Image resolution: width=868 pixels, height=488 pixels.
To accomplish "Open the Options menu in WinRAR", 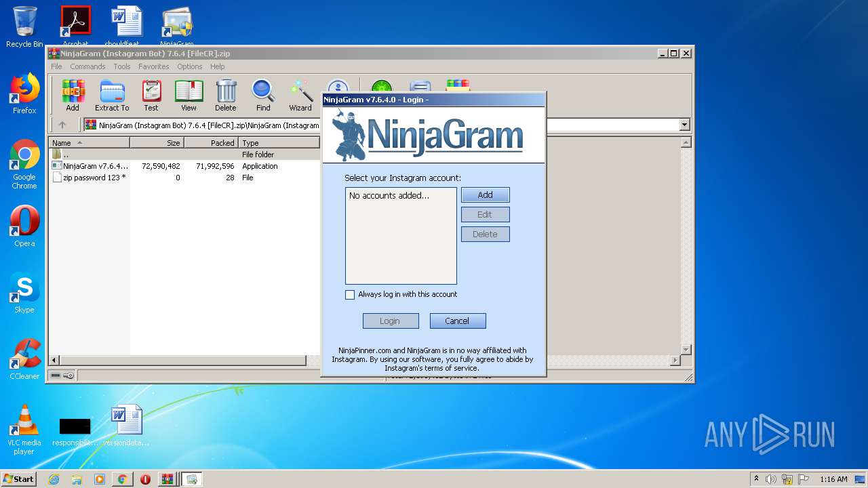I will click(x=190, y=66).
